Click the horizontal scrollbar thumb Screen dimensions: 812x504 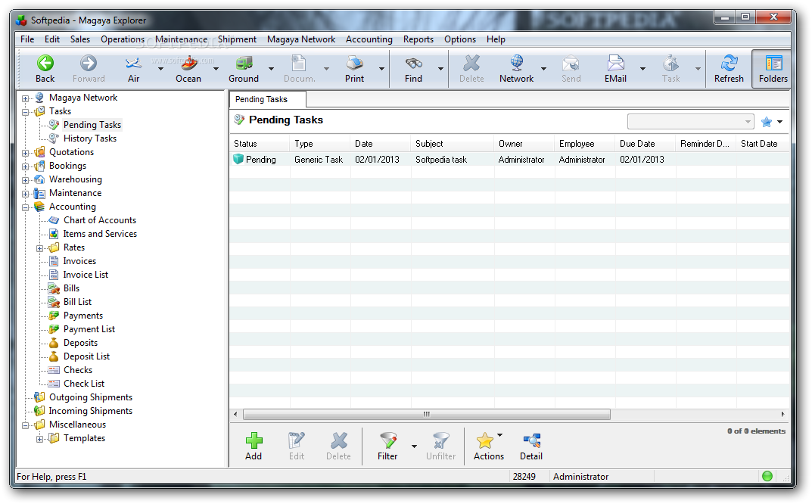pos(427,415)
